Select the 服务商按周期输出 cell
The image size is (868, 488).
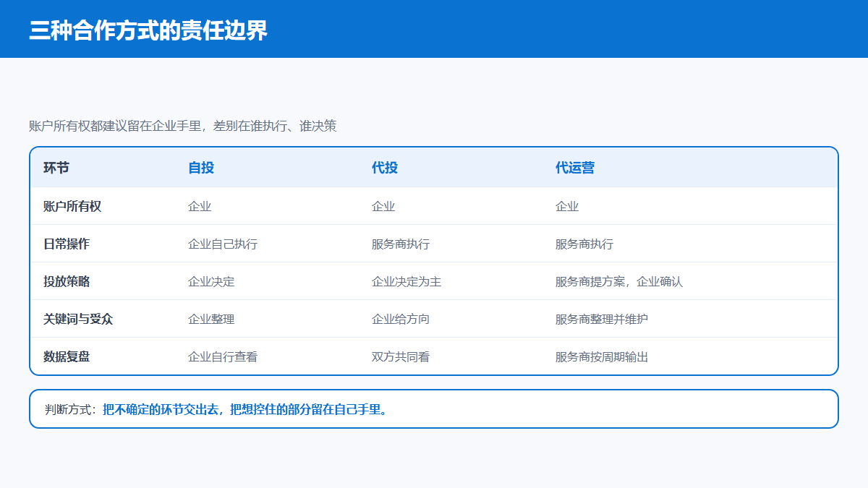602,356
